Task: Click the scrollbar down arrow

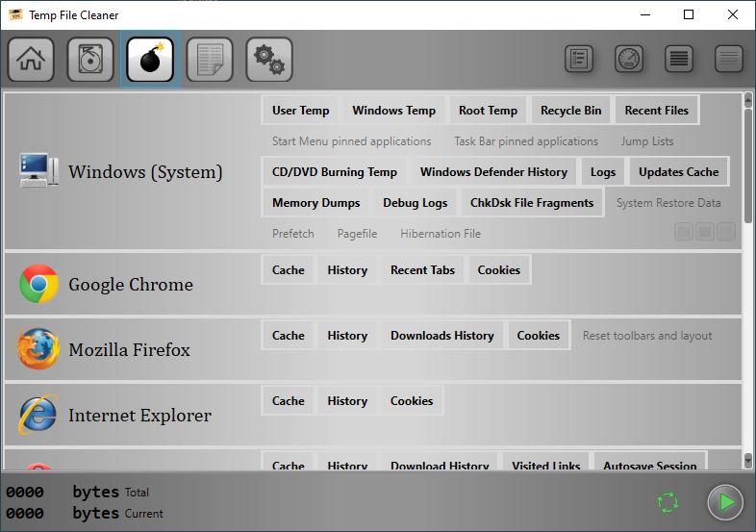Action: (747, 461)
